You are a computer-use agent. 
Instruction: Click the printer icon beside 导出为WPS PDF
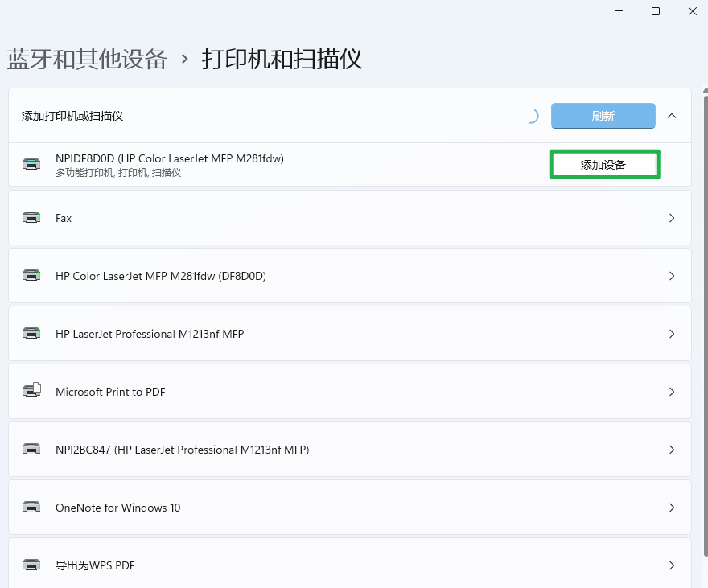pyautogui.click(x=31, y=565)
